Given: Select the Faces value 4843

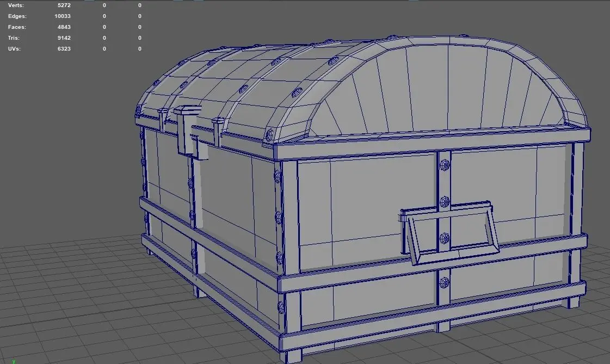Looking at the screenshot, I should pos(64,27).
